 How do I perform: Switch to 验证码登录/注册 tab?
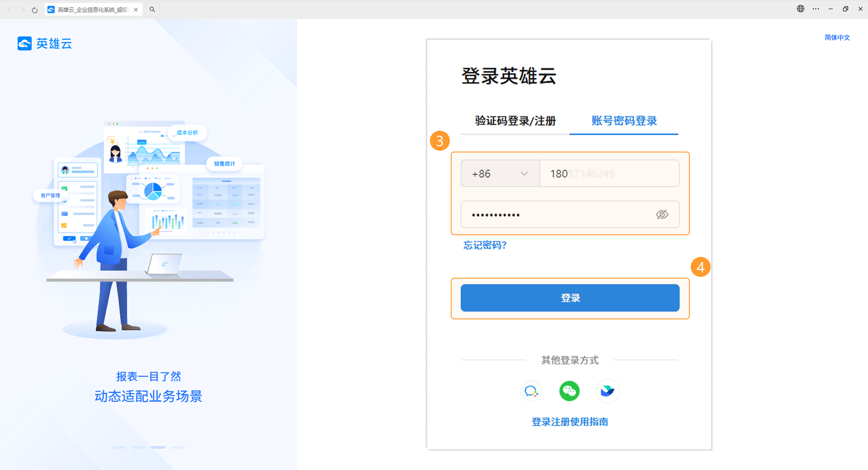coord(515,121)
